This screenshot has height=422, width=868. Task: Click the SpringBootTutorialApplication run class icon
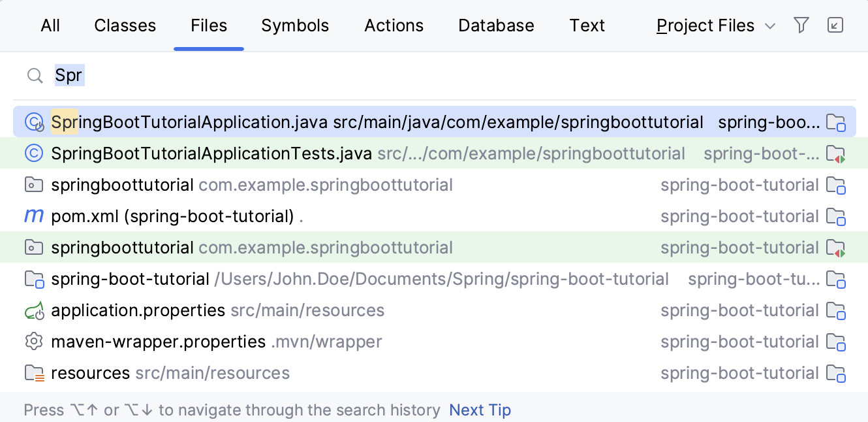(33, 122)
